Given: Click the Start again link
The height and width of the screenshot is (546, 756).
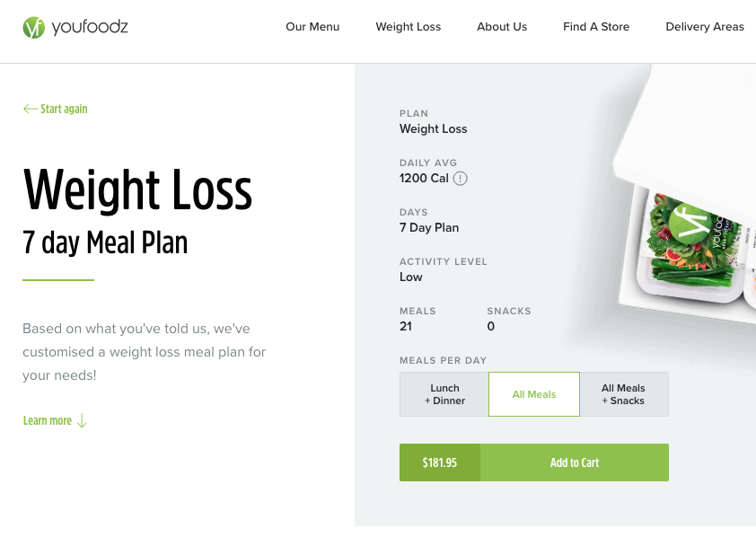Looking at the screenshot, I should pos(64,110).
